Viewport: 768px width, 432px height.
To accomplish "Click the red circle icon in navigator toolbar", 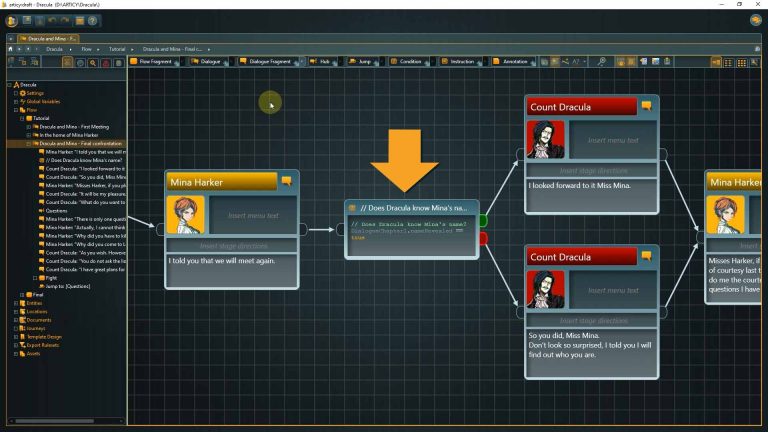I will coord(106,63).
